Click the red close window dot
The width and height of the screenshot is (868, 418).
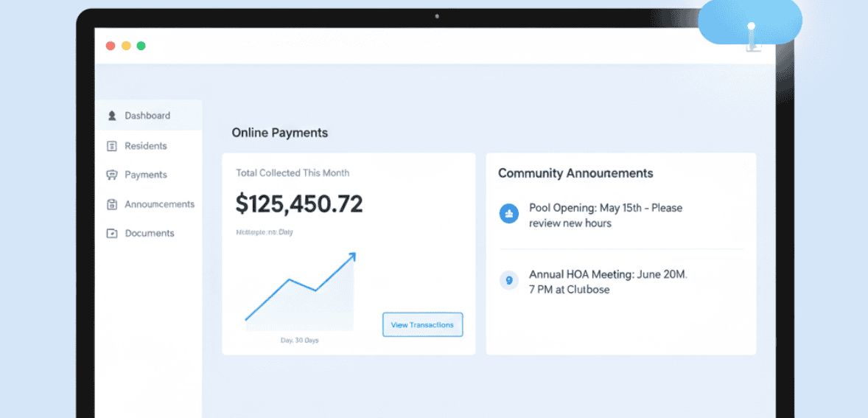pyautogui.click(x=111, y=46)
